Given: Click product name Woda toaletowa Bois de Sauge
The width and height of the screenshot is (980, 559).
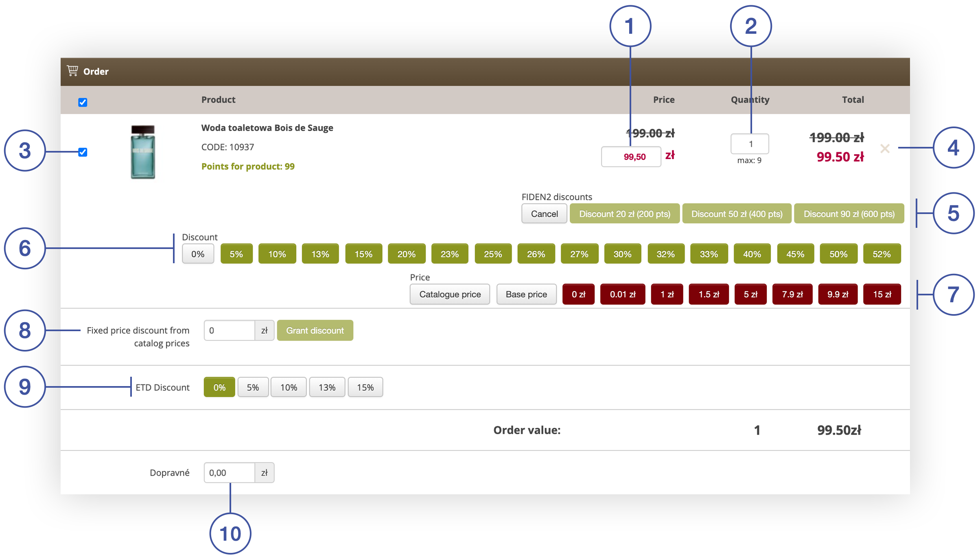Looking at the screenshot, I should [x=267, y=128].
